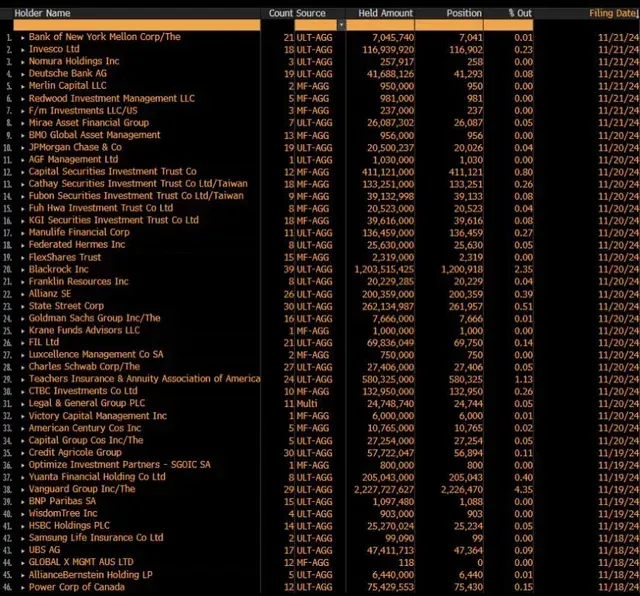Select Luxcellence Management Co SA name
640x596 pixels.
click(x=96, y=355)
